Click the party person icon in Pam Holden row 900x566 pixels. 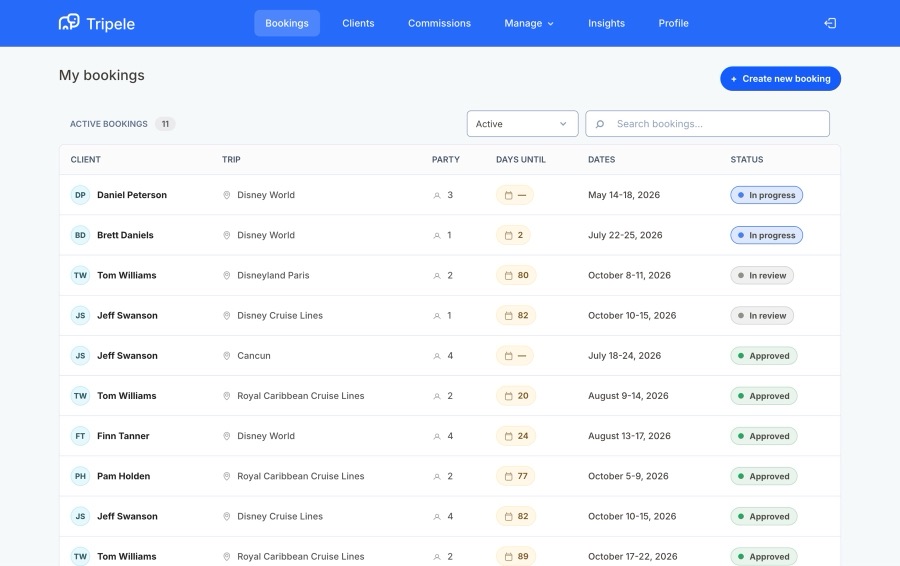pyautogui.click(x=437, y=476)
